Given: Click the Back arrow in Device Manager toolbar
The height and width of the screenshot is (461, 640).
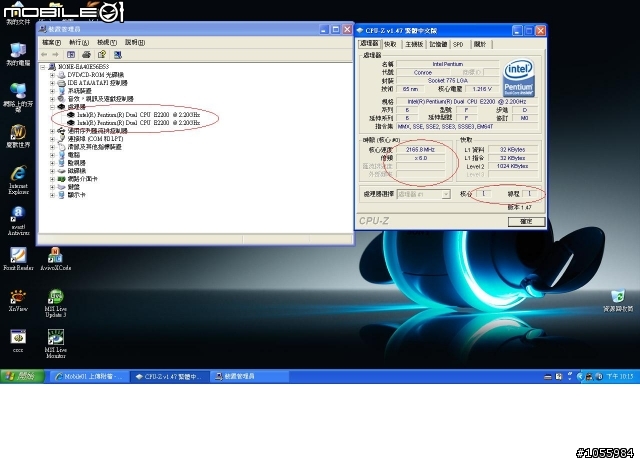Looking at the screenshot, I should (x=44, y=55).
